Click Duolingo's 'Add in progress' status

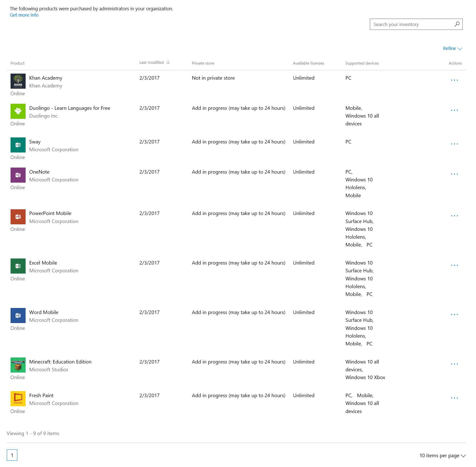click(239, 108)
